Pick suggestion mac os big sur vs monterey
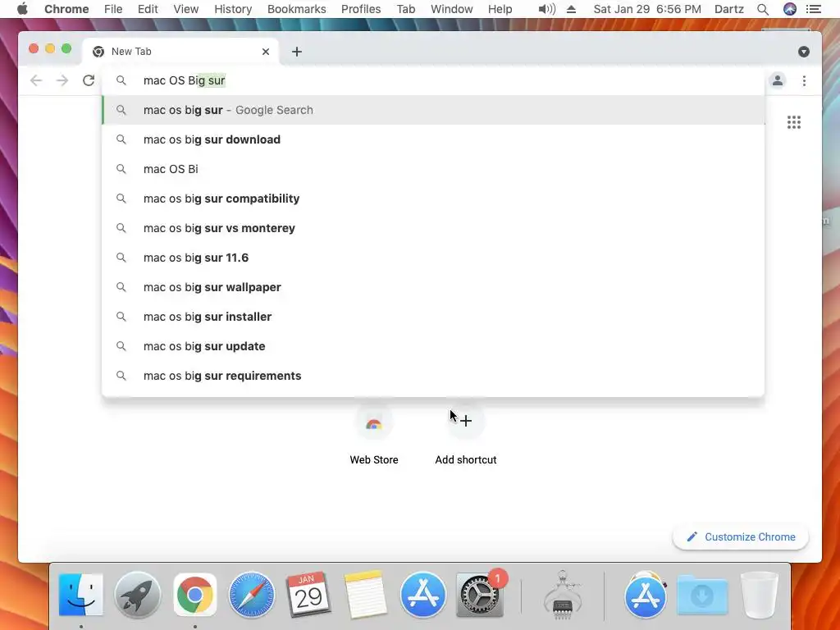Image resolution: width=840 pixels, height=630 pixels. (x=433, y=228)
